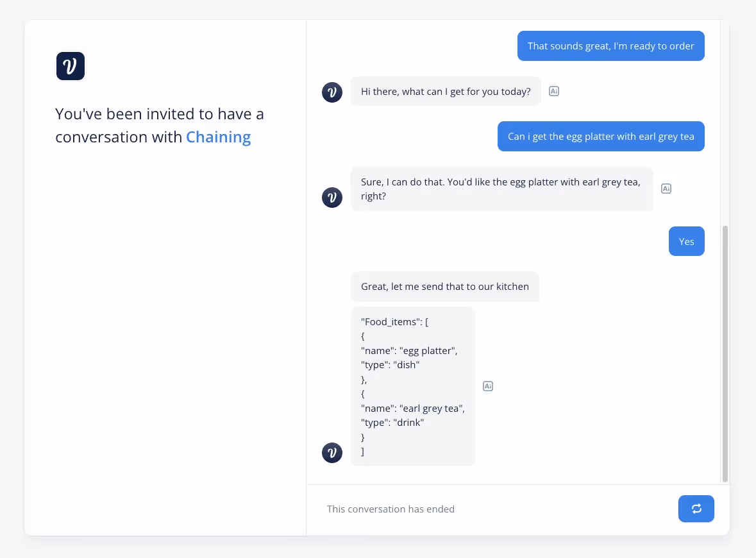Click the bot avatar at the bottom of the JSON message

(332, 453)
